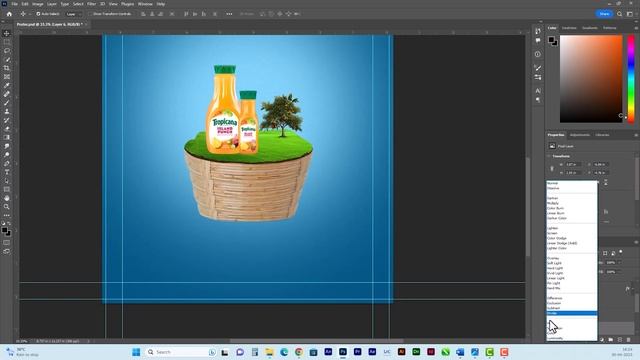
Task: Click the Share button
Action: click(x=604, y=14)
